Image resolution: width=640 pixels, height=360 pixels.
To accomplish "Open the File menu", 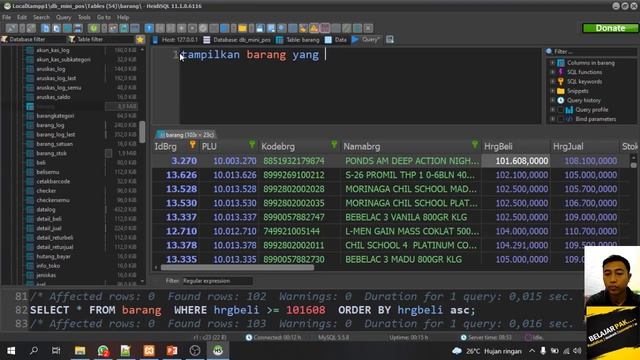I will point(7,17).
